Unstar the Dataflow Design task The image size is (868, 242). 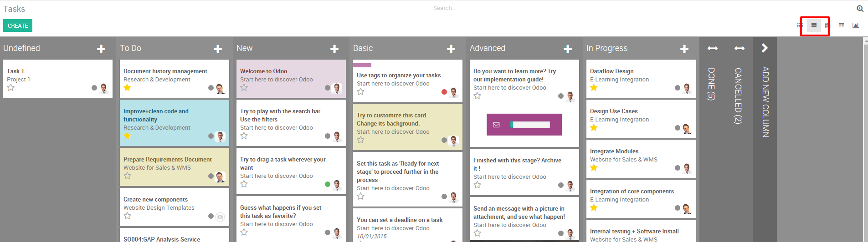click(x=594, y=87)
